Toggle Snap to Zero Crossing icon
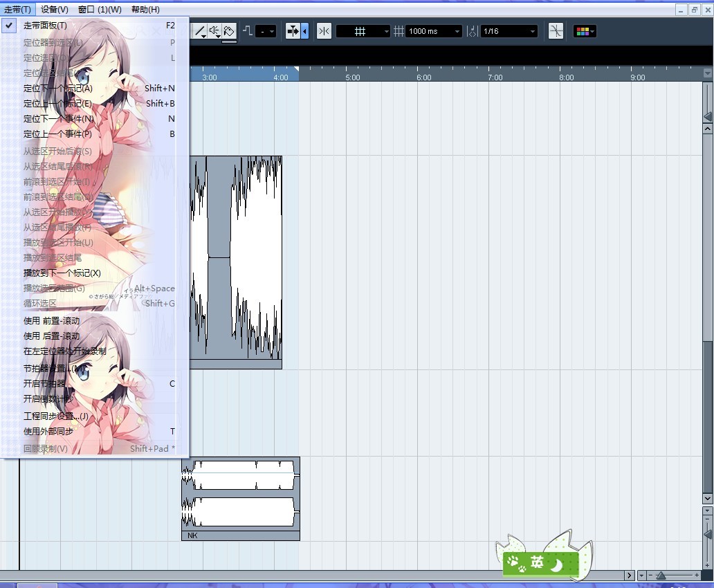 coord(556,31)
